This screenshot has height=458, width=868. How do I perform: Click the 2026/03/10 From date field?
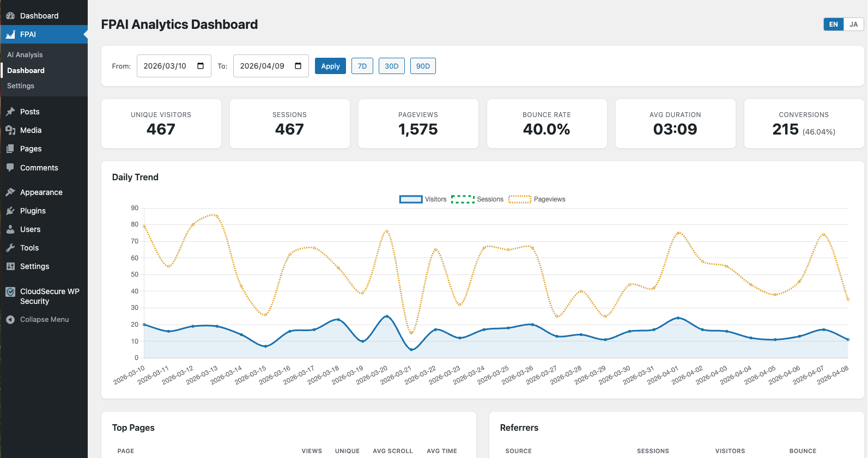[x=165, y=66]
